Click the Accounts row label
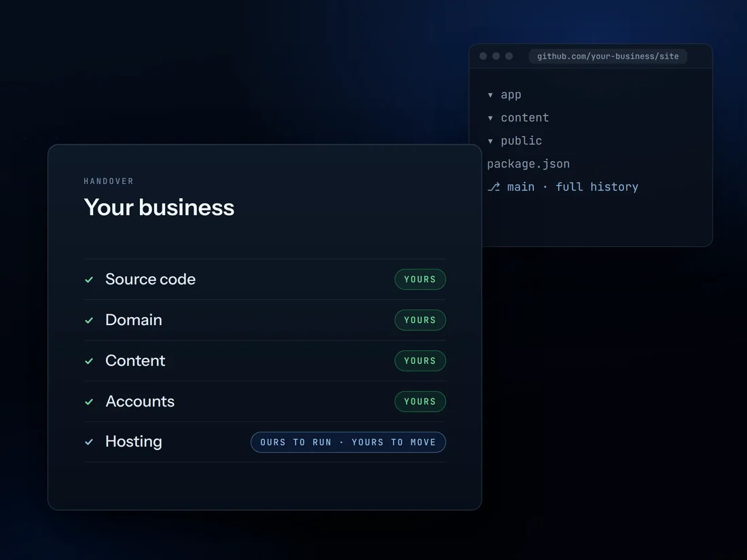The height and width of the screenshot is (560, 747). [140, 401]
